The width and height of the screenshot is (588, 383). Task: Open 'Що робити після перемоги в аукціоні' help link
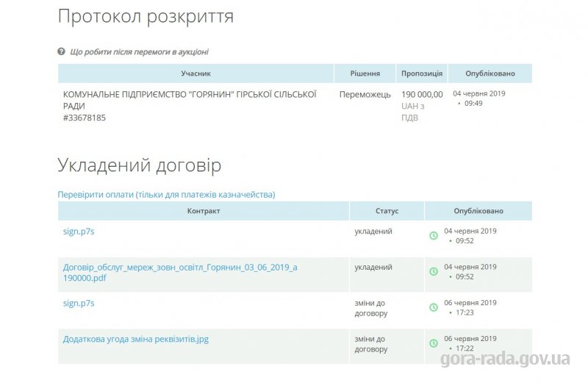(139, 51)
